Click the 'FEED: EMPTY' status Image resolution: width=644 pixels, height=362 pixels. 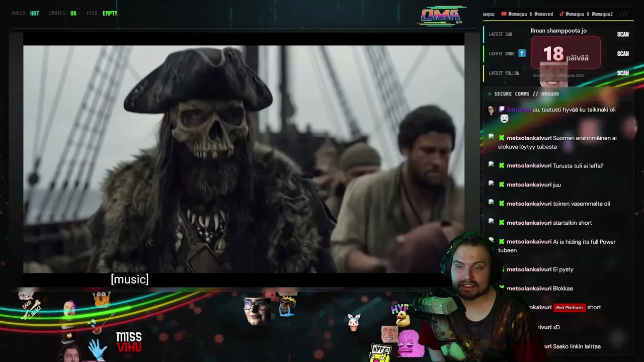click(102, 14)
